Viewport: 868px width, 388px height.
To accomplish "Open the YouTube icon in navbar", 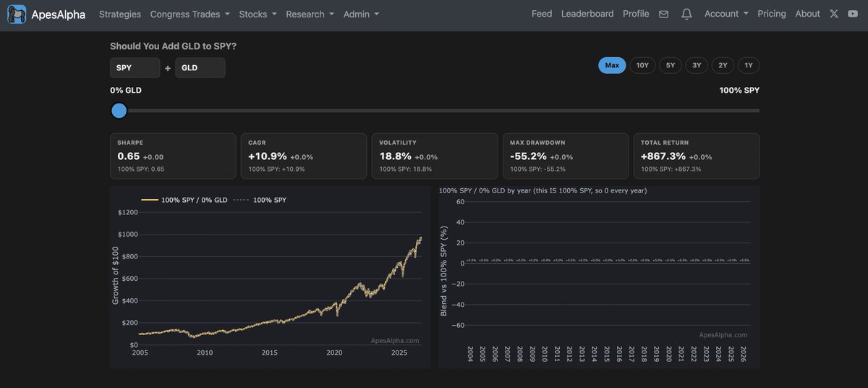I will [x=853, y=14].
